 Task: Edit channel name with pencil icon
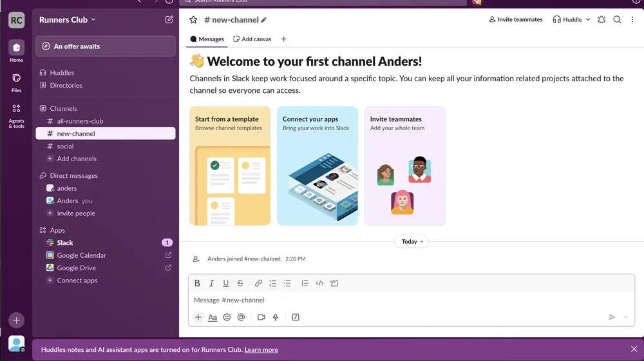[263, 20]
